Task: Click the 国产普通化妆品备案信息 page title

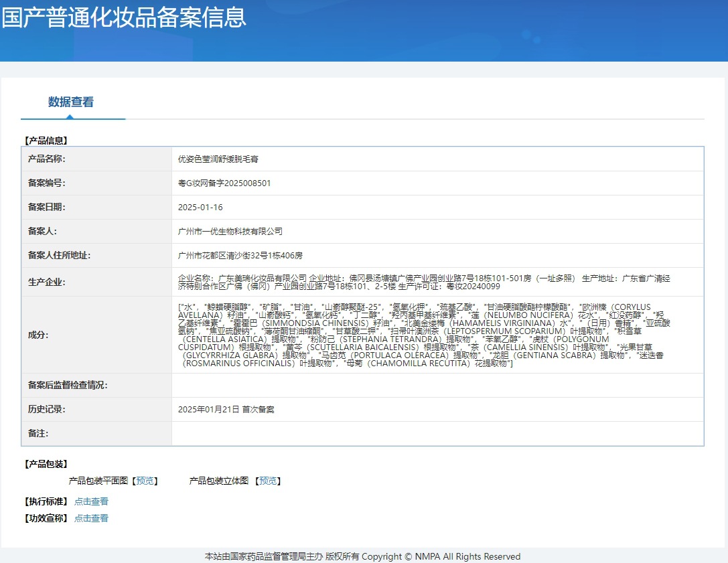Action: point(124,17)
